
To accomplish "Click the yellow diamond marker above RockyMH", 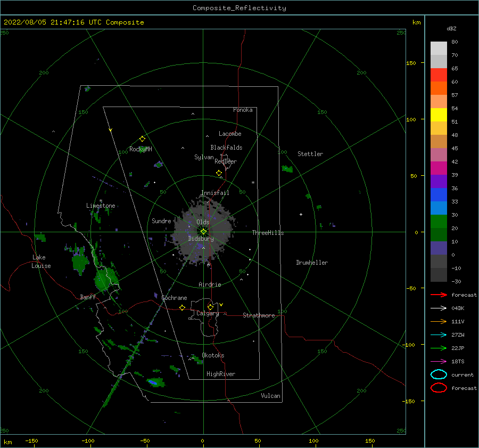I will [142, 139].
